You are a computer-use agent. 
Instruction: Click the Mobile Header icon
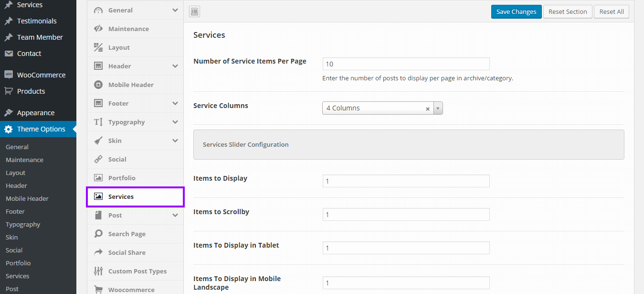(x=98, y=85)
